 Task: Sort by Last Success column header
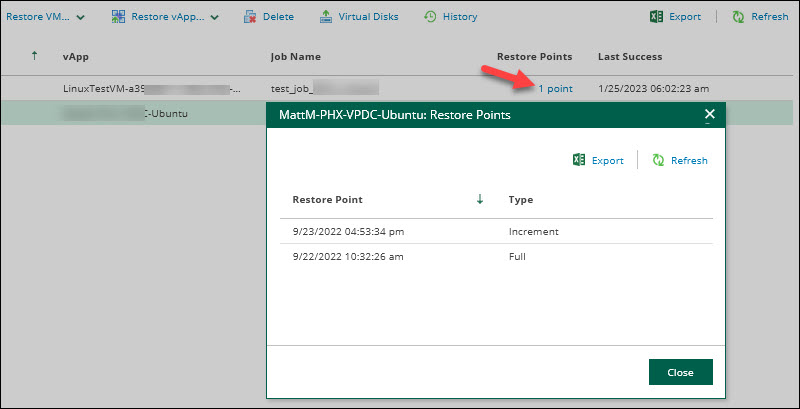click(x=630, y=57)
